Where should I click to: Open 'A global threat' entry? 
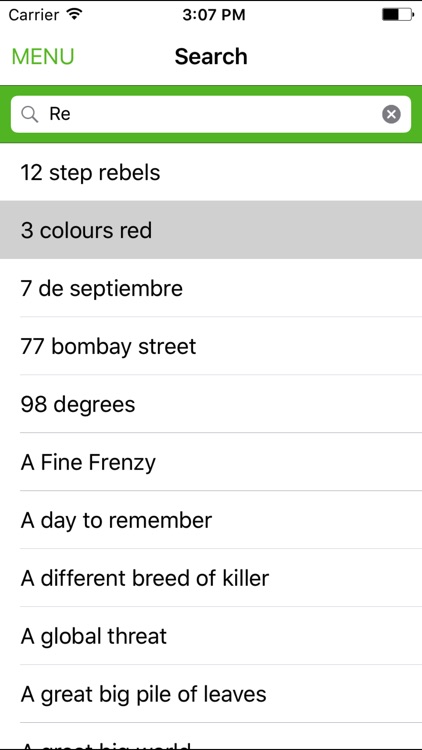211,636
